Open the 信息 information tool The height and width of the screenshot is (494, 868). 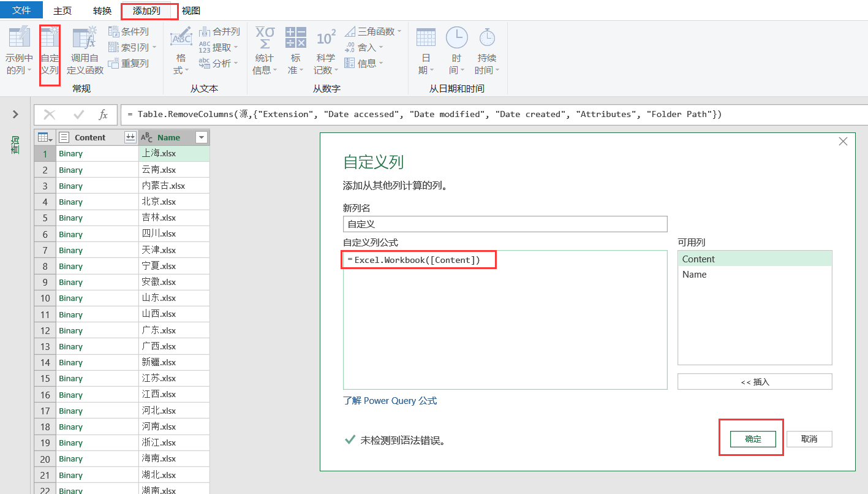point(363,63)
